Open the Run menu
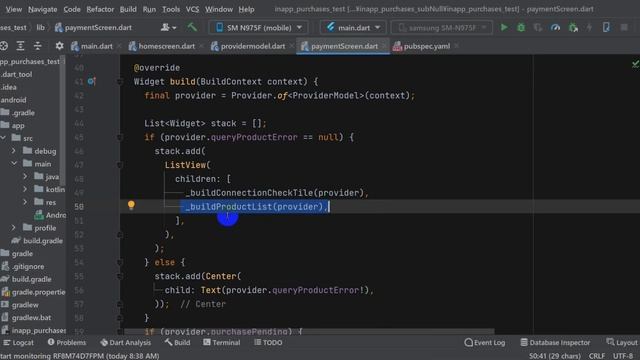Image resolution: width=640 pixels, height=360 pixels. (149, 9)
